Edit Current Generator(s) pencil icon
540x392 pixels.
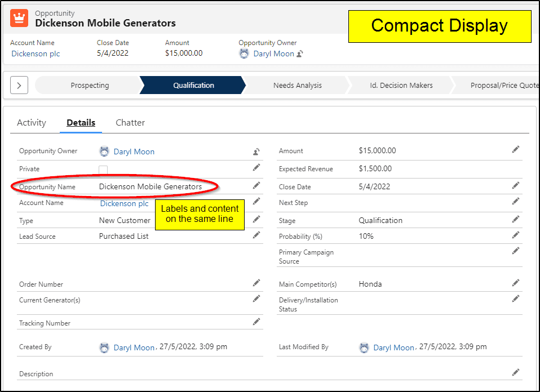(x=256, y=299)
